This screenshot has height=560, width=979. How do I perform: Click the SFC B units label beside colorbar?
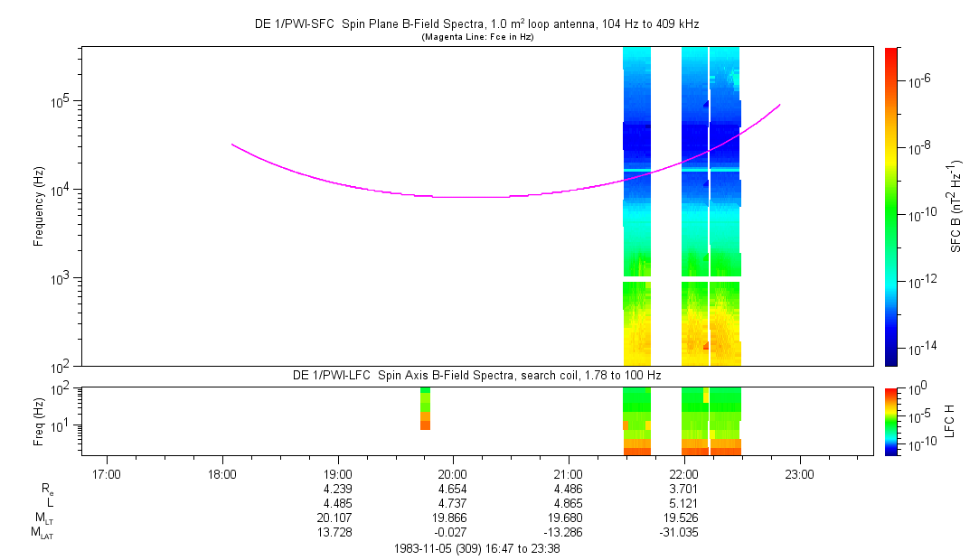[955, 206]
